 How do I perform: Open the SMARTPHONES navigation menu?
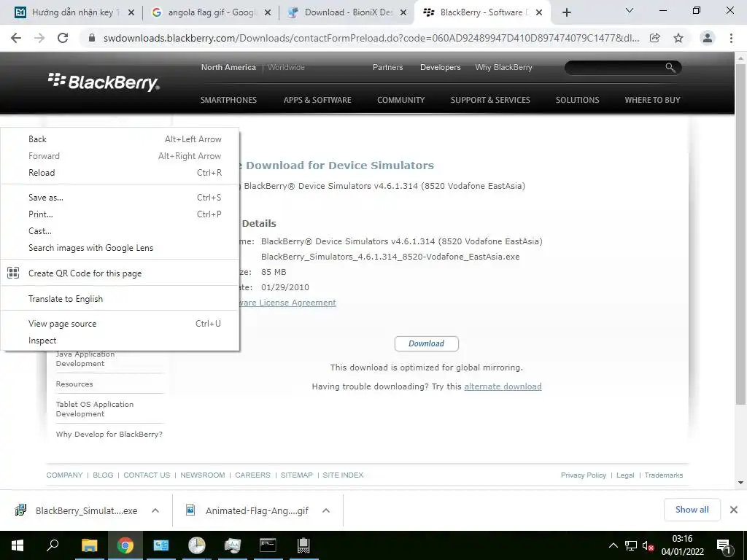(x=228, y=100)
